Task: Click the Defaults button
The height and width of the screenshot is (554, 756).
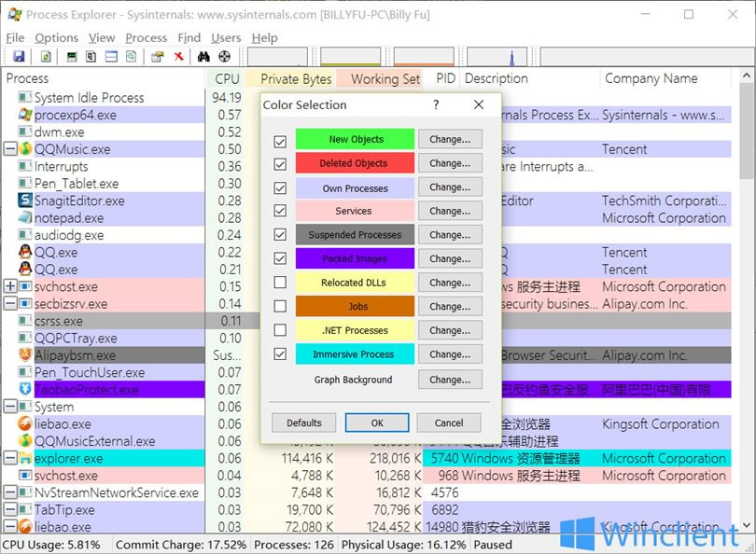Action: coord(303,423)
